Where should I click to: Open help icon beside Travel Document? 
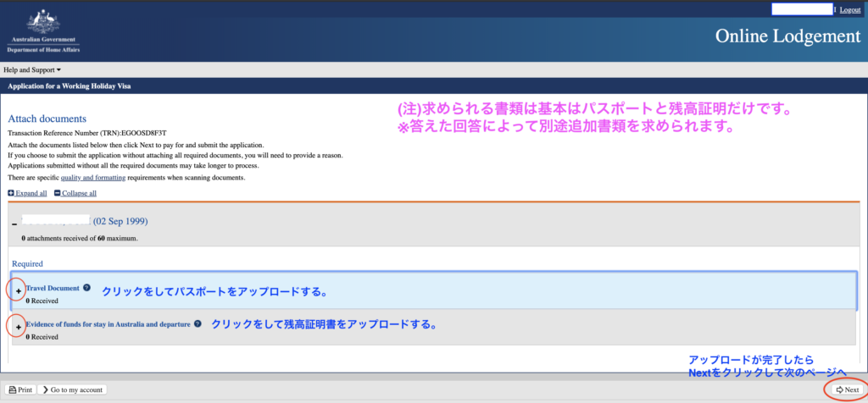tap(86, 288)
